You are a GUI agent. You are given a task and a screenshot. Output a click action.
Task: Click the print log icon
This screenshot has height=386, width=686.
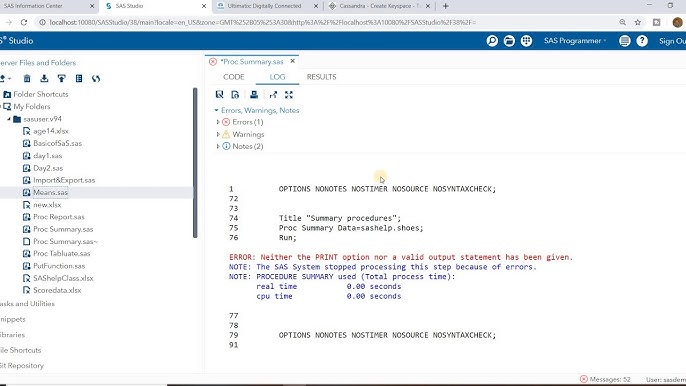254,95
